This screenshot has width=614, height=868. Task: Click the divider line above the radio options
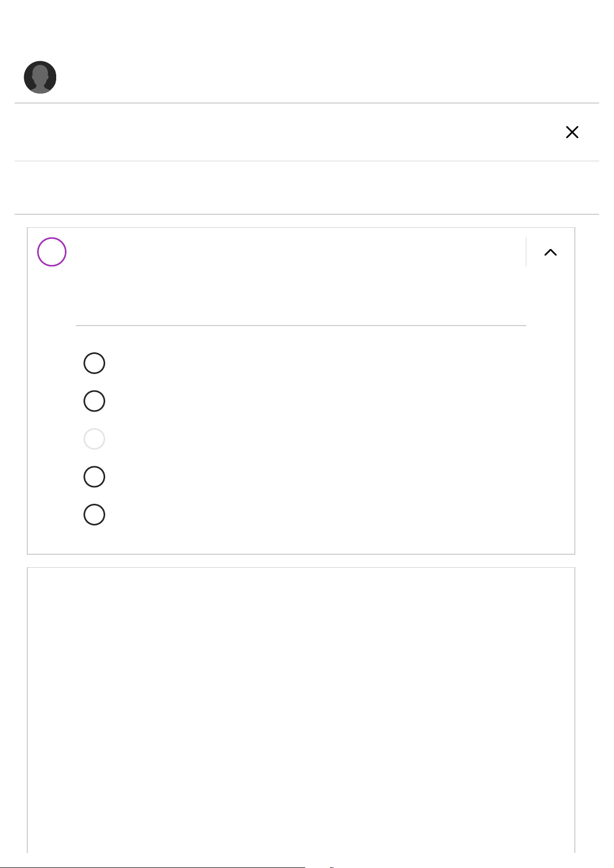pos(301,326)
